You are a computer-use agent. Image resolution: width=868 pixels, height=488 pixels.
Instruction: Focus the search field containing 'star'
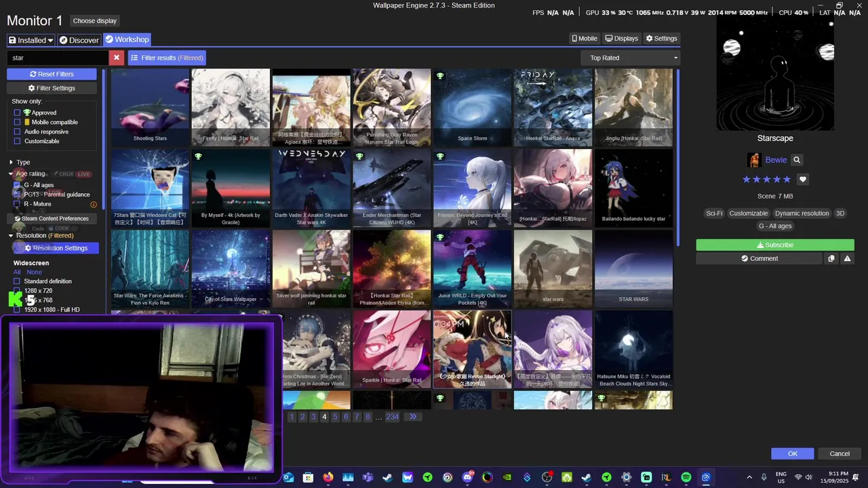coord(58,58)
